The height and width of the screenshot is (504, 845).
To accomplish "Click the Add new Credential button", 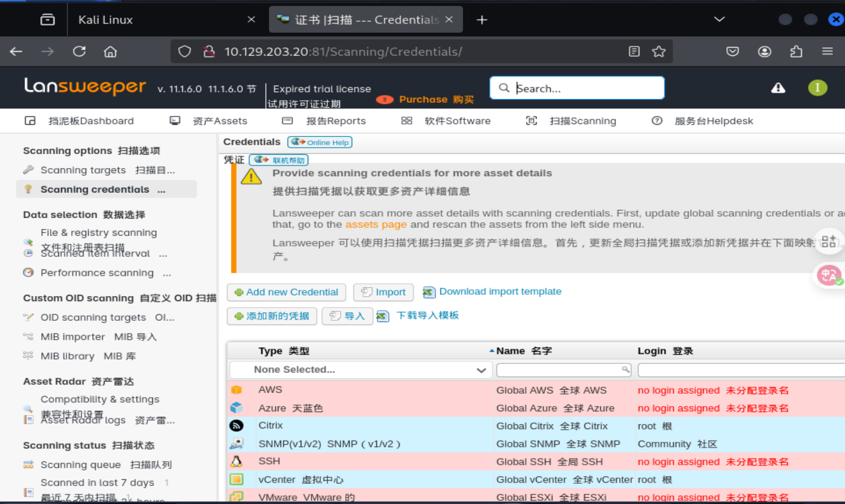I will (x=286, y=292).
